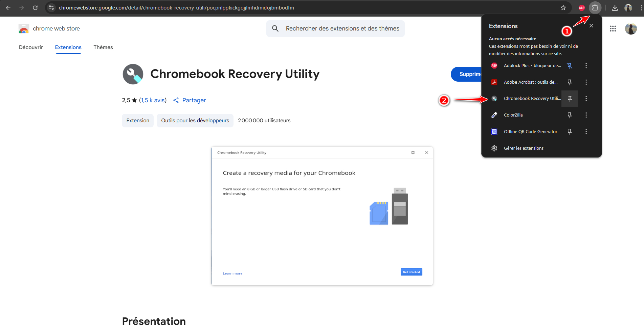
Task: Pin Chromebook Recovery Utility to toolbar
Action: [x=570, y=99]
